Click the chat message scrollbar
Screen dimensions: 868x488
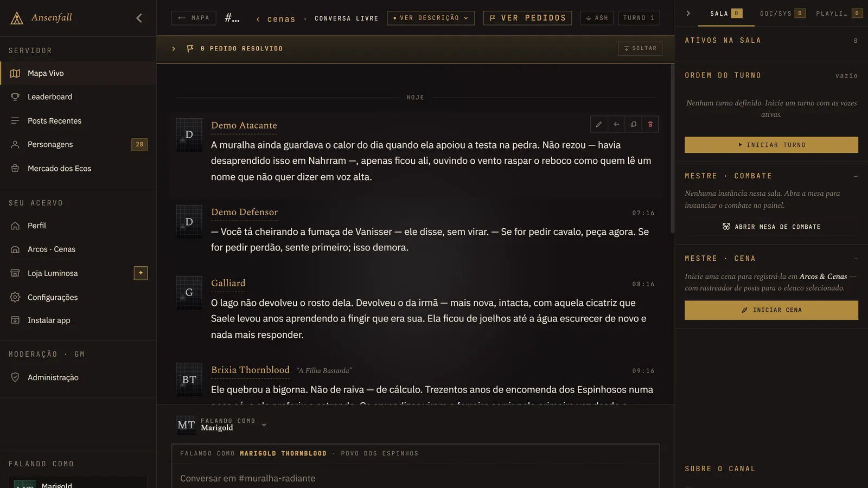[673, 149]
